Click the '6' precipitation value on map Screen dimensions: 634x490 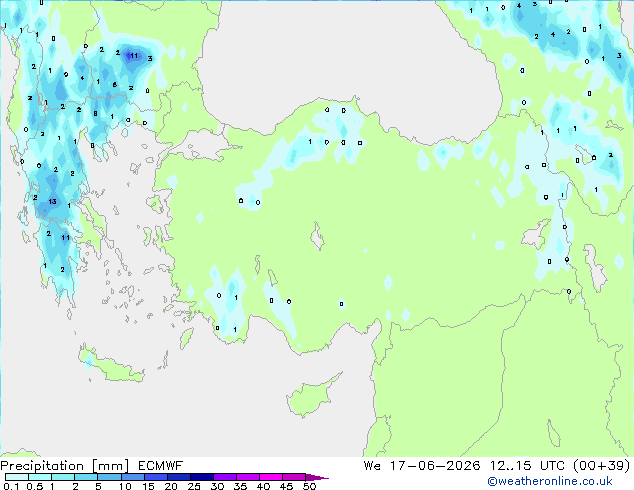pos(115,84)
